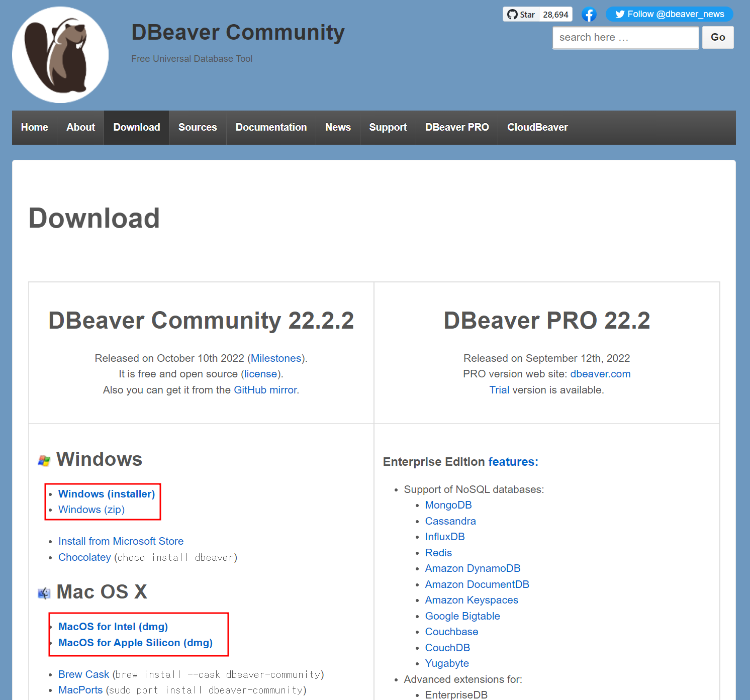The height and width of the screenshot is (700, 750).
Task: Click the 'DBeaver Community 22.2.2' heading
Action: click(x=201, y=321)
